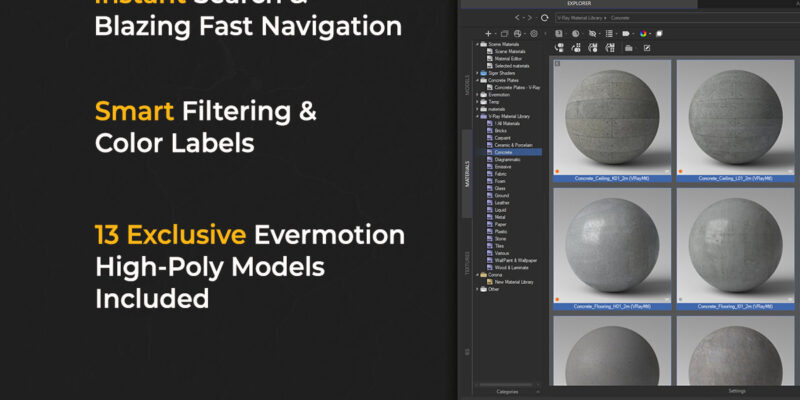Click the horizontal scrollbar under the category tree
The width and height of the screenshot is (800, 400).
pos(504,385)
